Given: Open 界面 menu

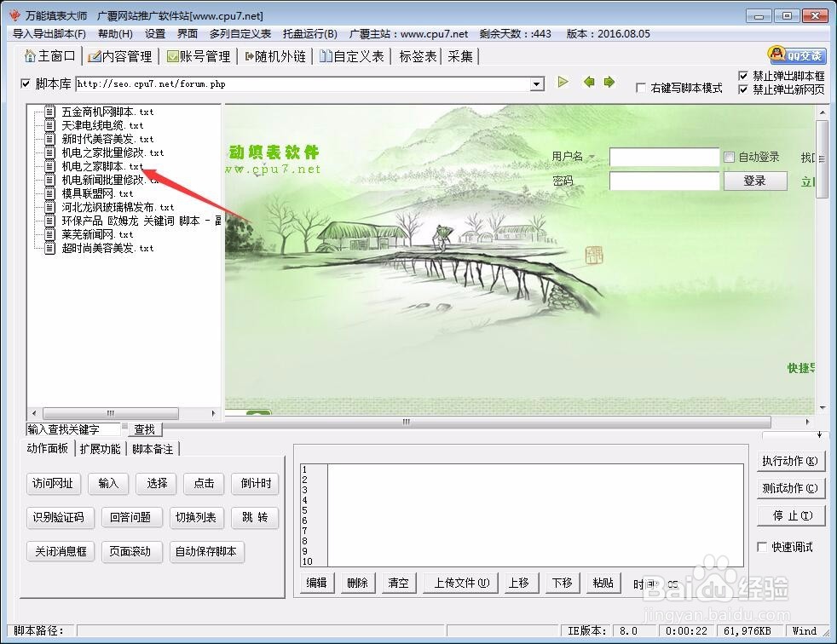Looking at the screenshot, I should [188, 33].
